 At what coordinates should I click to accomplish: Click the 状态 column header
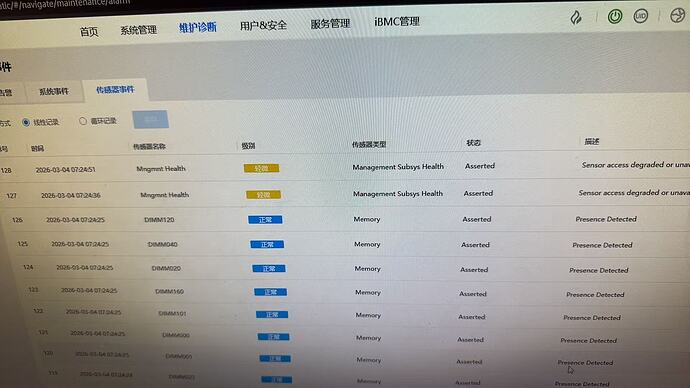(x=473, y=143)
